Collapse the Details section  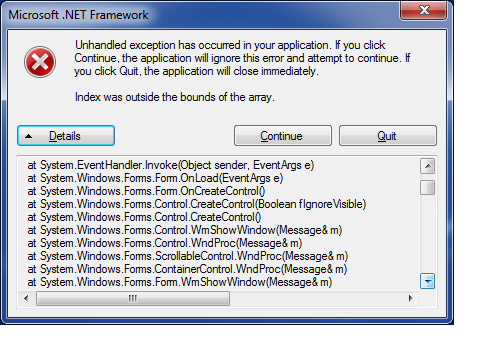pos(66,136)
